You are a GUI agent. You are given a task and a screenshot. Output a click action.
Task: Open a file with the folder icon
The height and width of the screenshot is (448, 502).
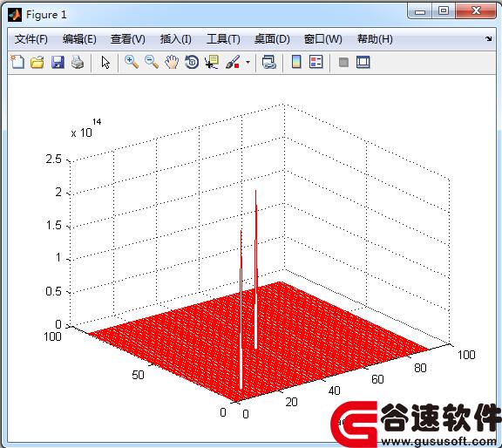37,62
